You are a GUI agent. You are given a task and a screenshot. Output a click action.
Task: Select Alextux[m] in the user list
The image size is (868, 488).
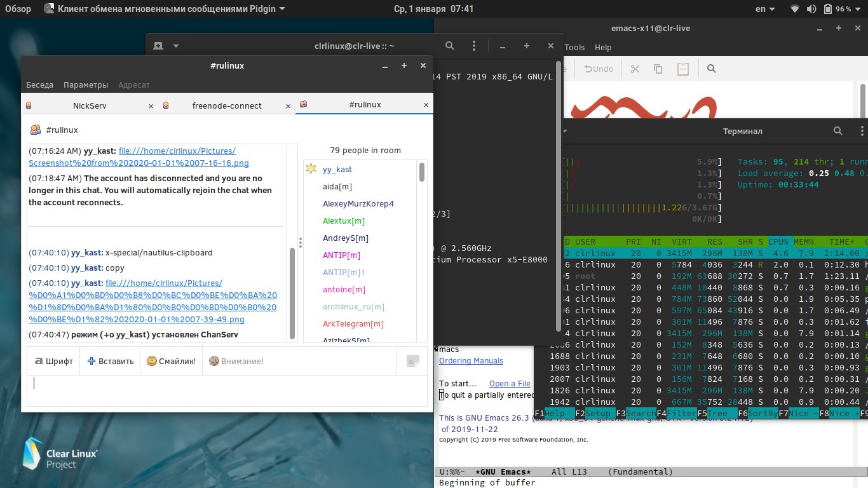[343, 220]
